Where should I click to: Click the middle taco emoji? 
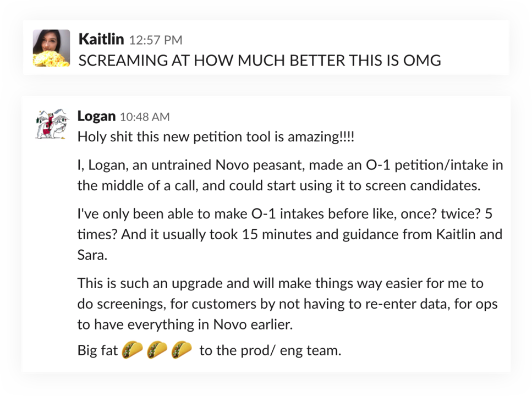coord(157,350)
